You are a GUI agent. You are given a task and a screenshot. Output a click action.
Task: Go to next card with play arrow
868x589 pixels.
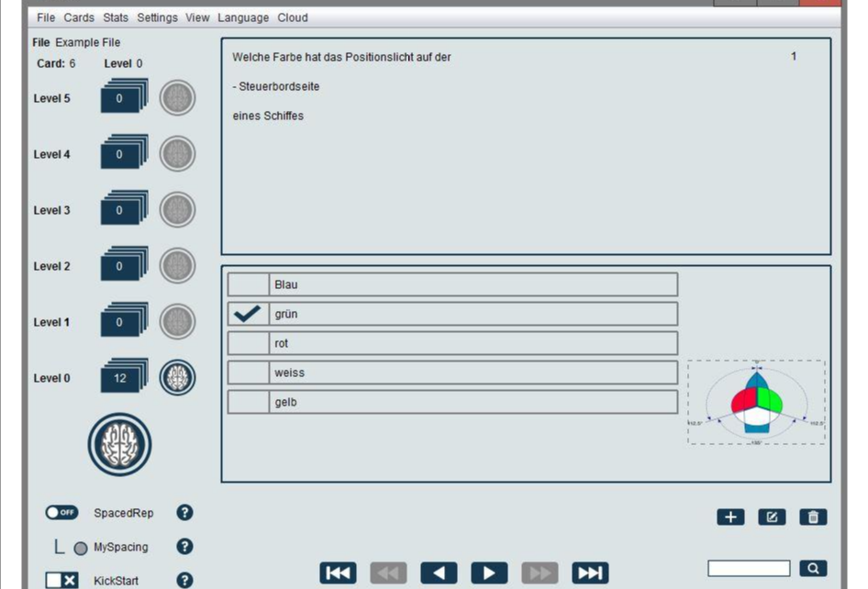click(x=489, y=573)
